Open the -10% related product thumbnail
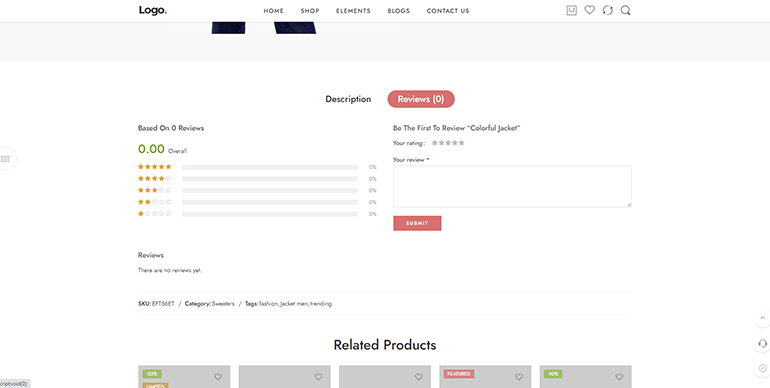 (585, 377)
